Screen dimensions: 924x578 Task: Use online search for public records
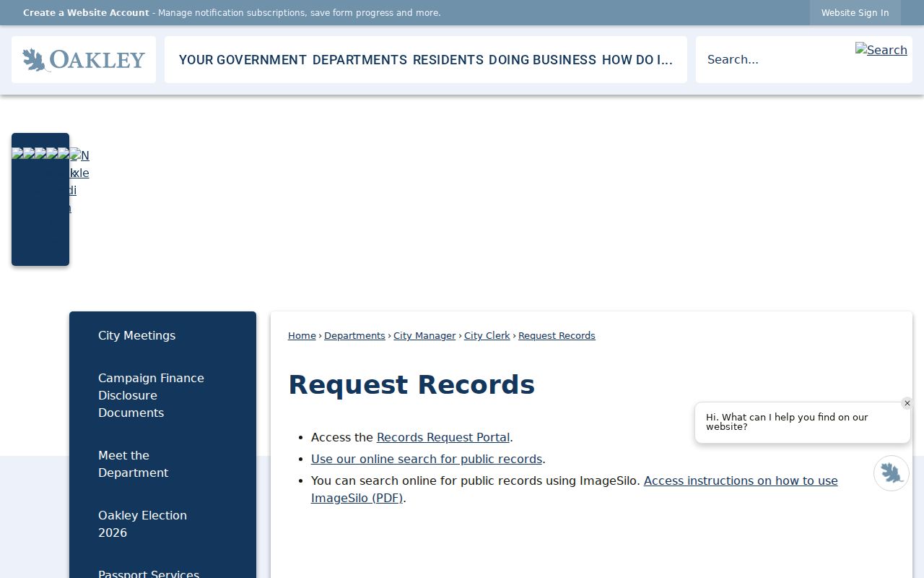click(x=427, y=459)
